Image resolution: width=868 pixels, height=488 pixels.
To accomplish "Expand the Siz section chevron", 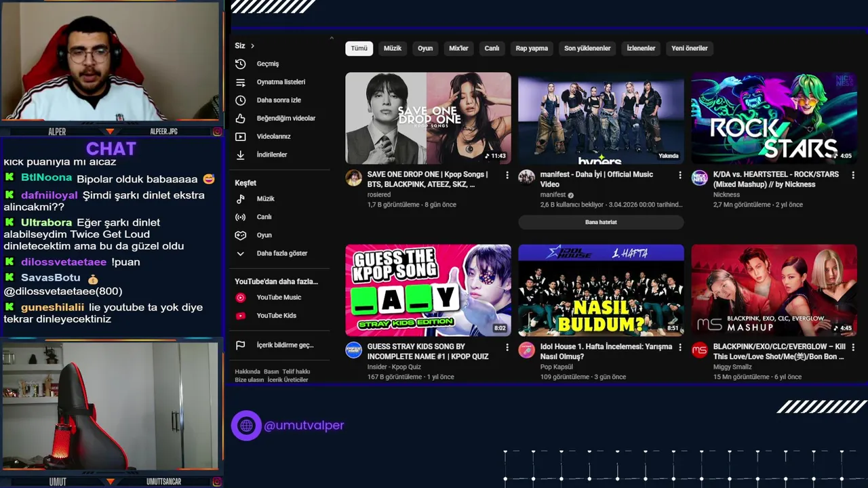I will [x=252, y=46].
